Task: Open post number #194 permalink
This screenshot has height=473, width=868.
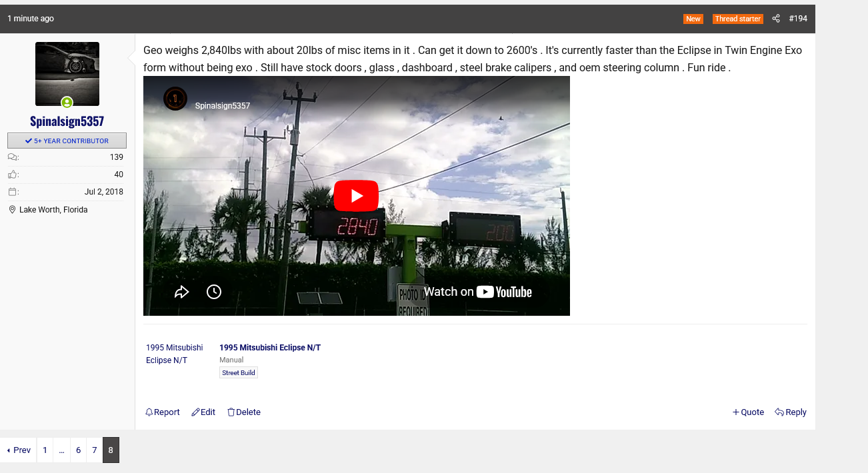Action: tap(798, 19)
